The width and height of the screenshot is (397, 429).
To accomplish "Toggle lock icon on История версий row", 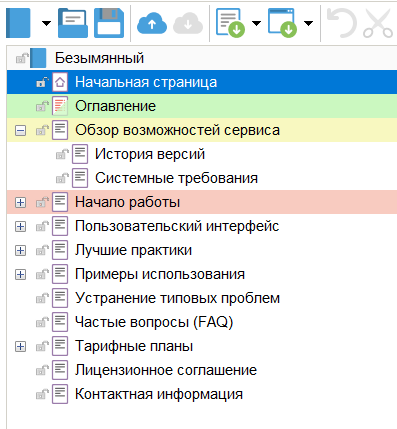I will coord(62,154).
